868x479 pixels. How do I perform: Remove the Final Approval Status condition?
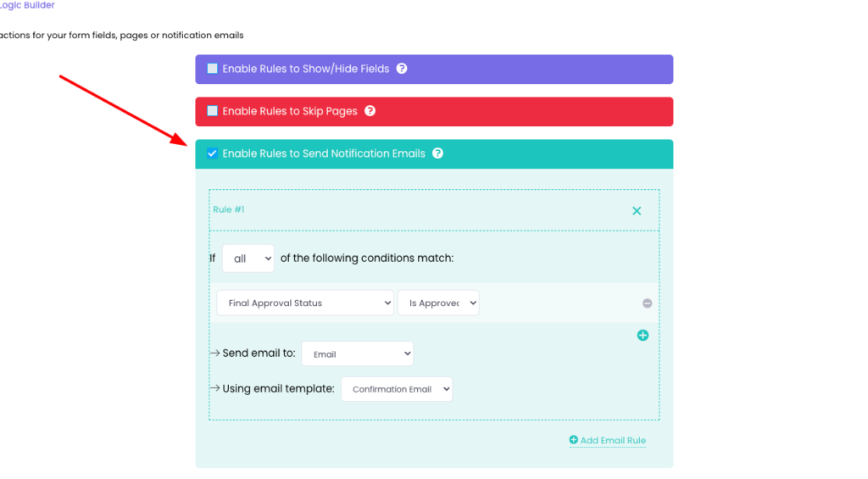647,303
